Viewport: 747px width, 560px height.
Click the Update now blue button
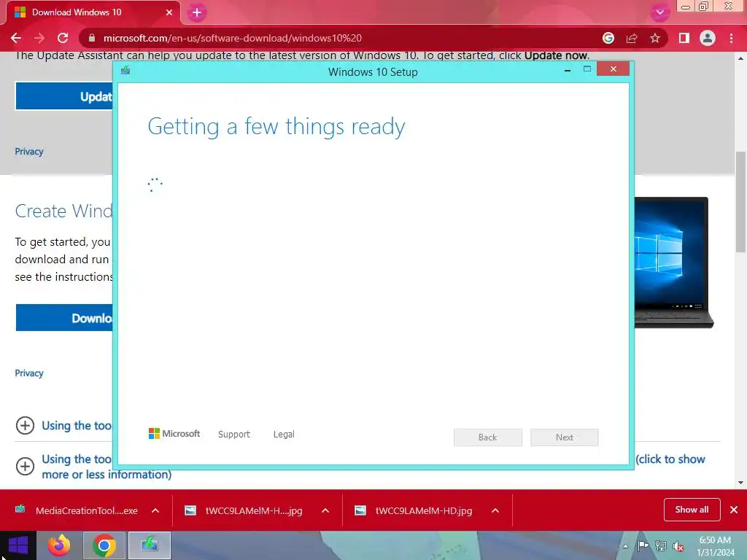coord(64,96)
